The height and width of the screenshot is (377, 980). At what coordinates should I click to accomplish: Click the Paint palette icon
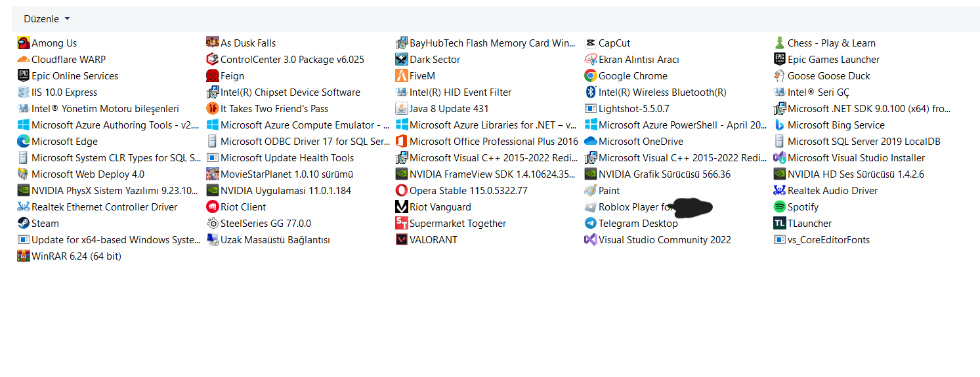(591, 191)
